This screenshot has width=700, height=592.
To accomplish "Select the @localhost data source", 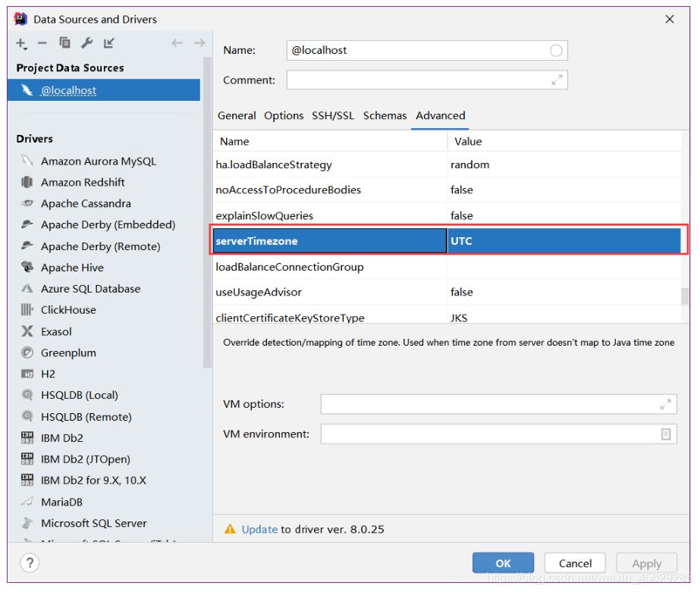I will tap(68, 90).
